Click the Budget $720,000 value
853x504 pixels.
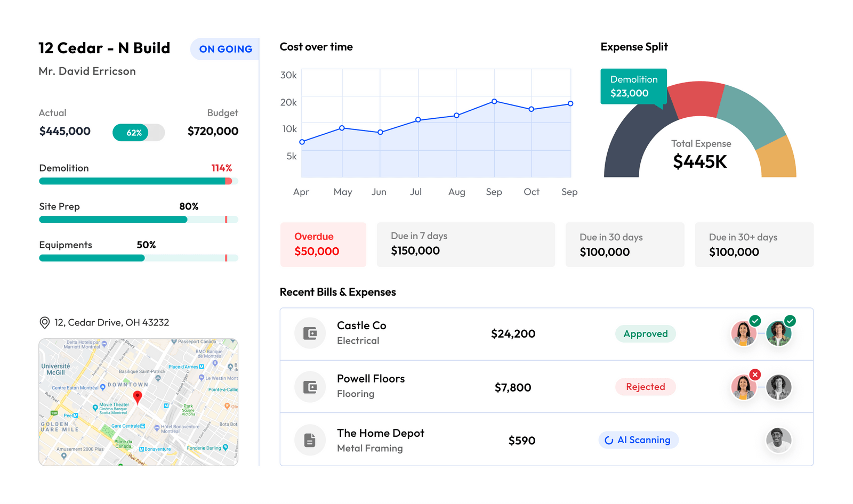tap(213, 131)
